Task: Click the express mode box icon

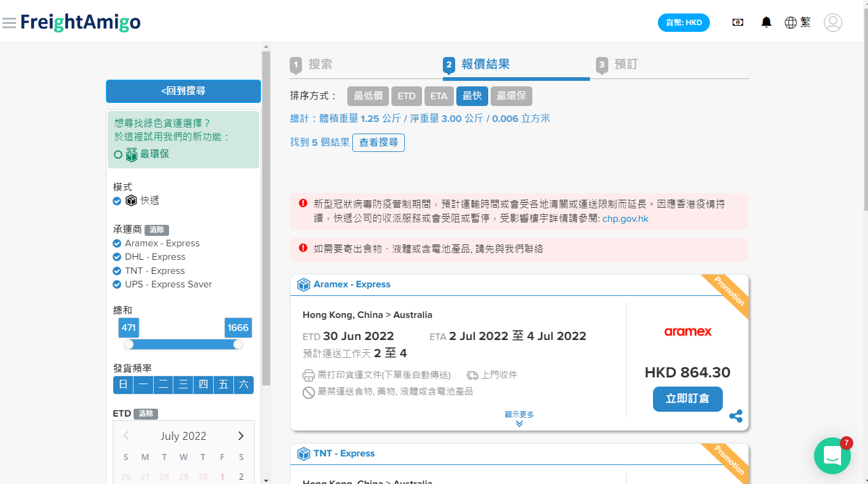Action: click(x=130, y=200)
